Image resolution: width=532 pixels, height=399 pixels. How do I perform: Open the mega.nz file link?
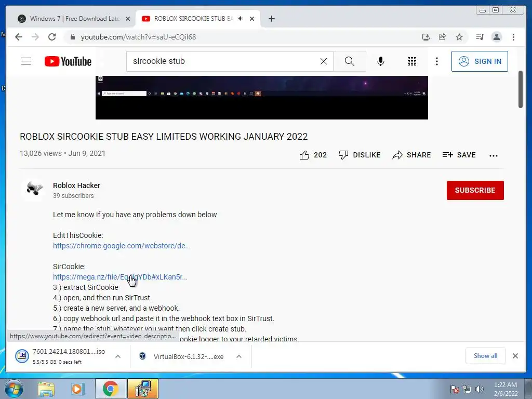[120, 277]
